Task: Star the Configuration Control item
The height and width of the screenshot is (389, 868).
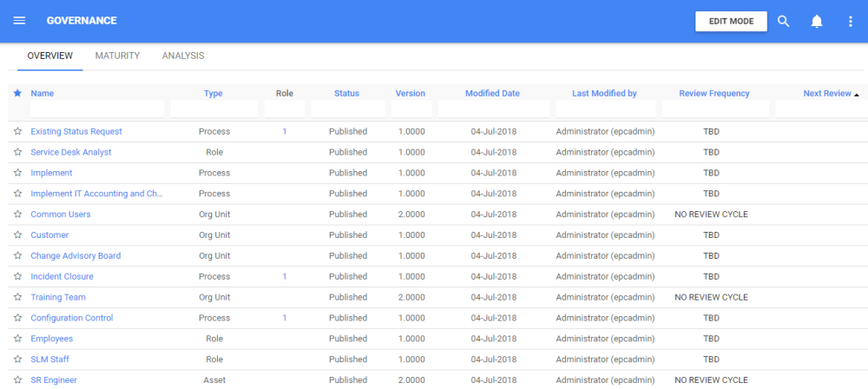Action: pyautogui.click(x=17, y=319)
